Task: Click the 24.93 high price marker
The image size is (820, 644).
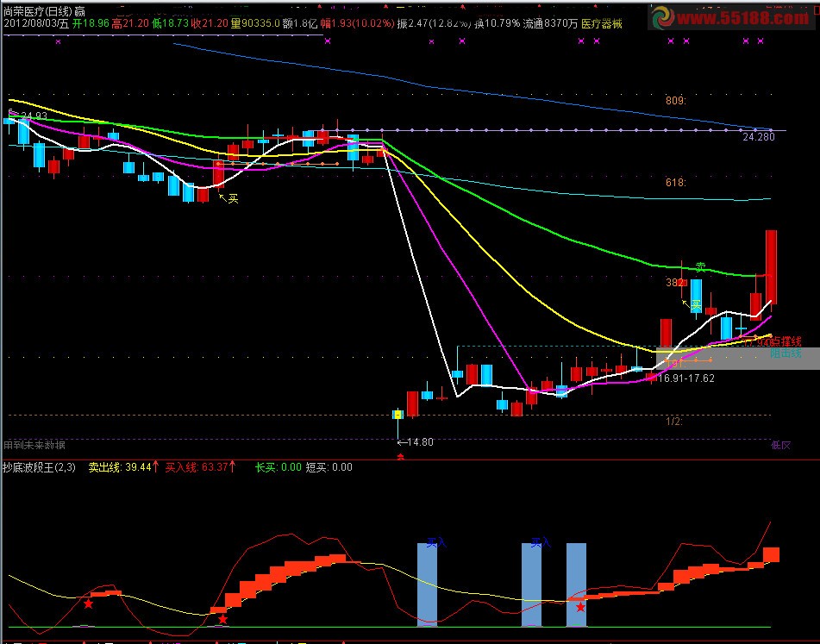Action: tap(29, 116)
